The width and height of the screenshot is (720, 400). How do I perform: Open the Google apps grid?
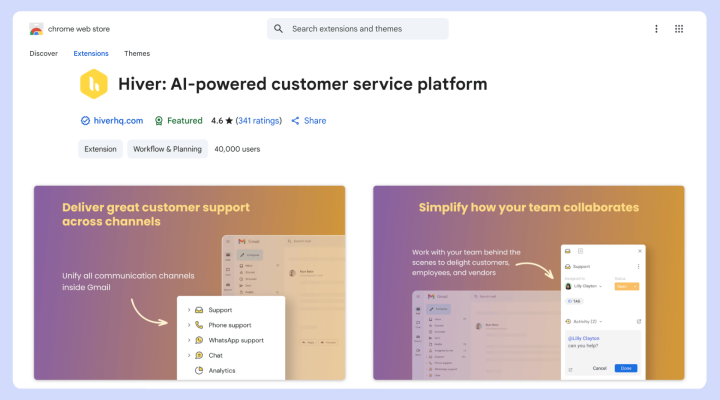(679, 29)
